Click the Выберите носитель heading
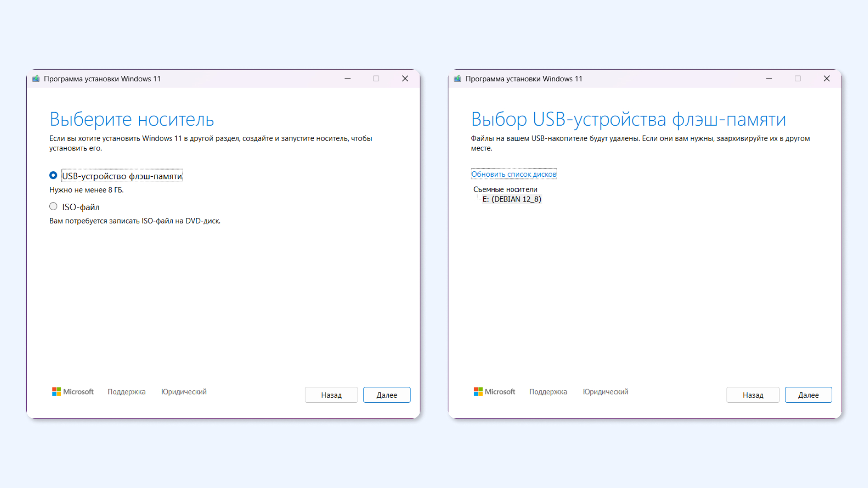The height and width of the screenshot is (488, 868). 132,119
